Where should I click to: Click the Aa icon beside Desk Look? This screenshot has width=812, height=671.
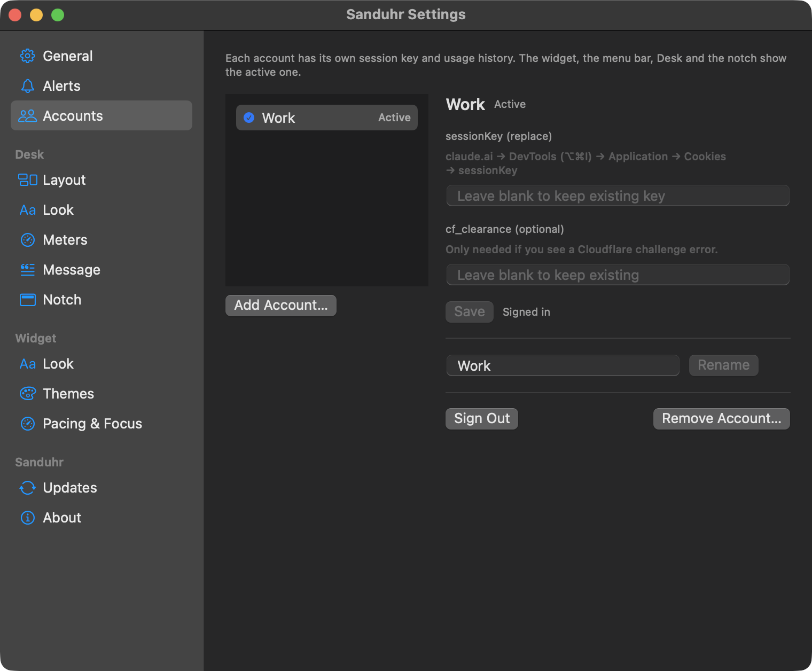click(28, 210)
